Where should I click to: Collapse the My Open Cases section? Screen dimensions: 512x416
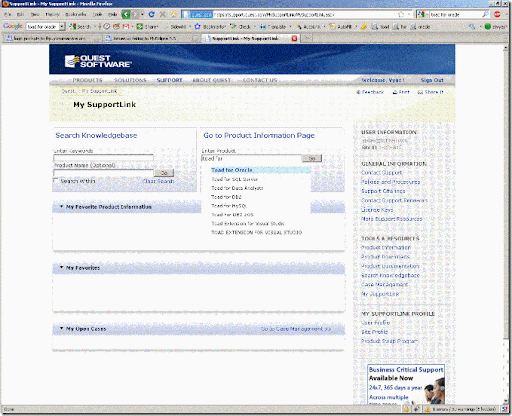point(61,329)
